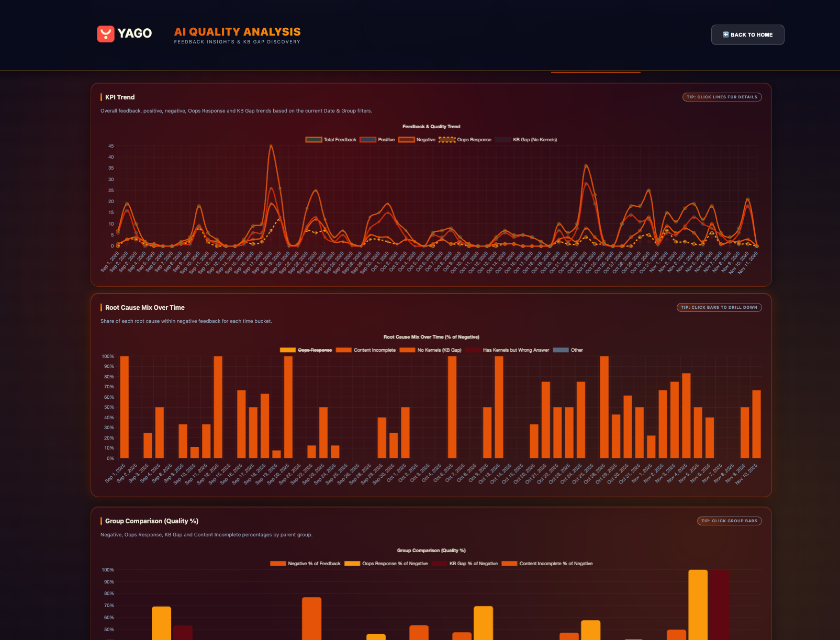Image resolution: width=840 pixels, height=640 pixels.
Task: Click the Back to Home button
Action: tap(747, 35)
